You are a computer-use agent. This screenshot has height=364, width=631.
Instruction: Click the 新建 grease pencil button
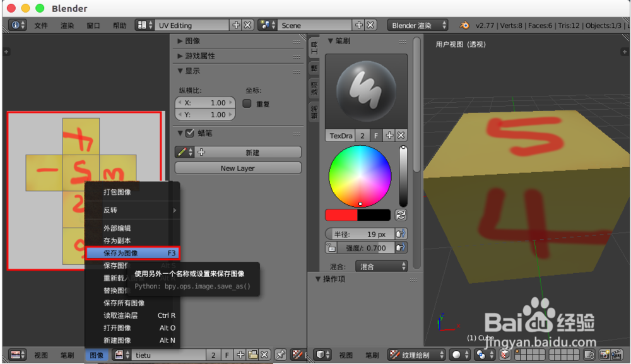248,152
